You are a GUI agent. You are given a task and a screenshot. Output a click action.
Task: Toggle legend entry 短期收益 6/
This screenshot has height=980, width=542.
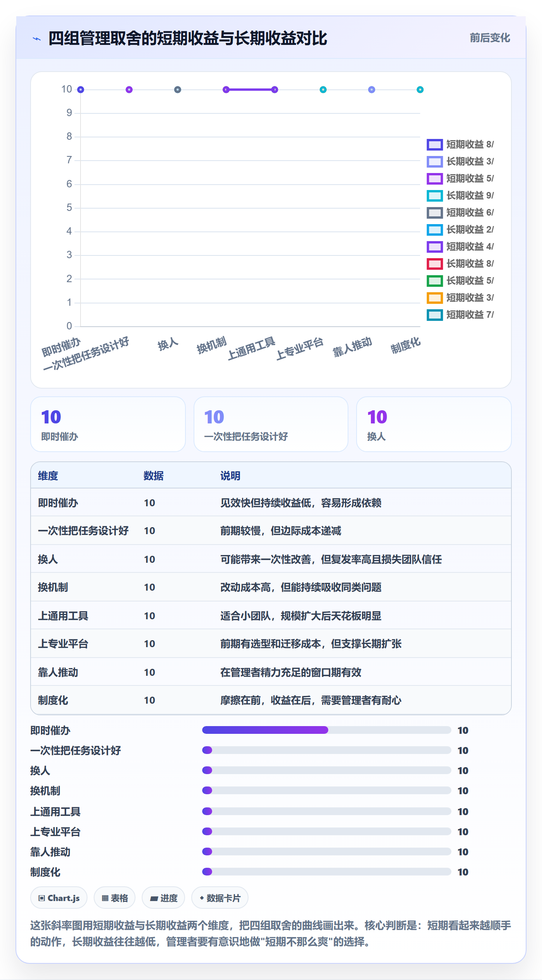click(460, 212)
